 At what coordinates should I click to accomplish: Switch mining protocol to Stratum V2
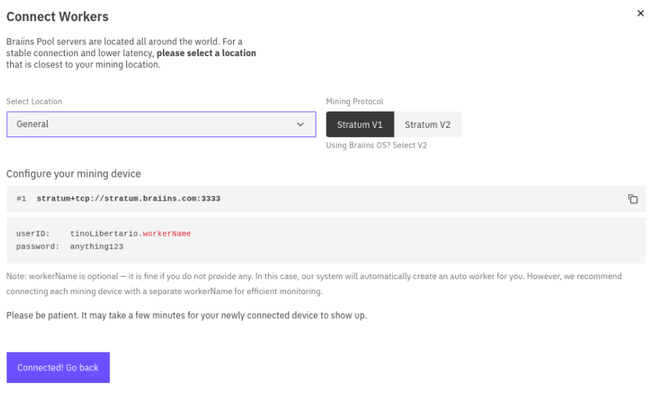point(428,124)
